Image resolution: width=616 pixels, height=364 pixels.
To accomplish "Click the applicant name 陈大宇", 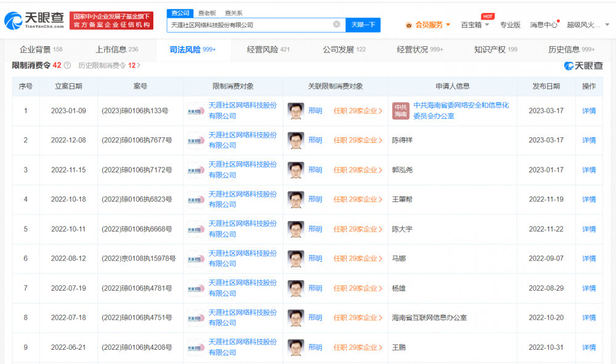I will [x=402, y=229].
